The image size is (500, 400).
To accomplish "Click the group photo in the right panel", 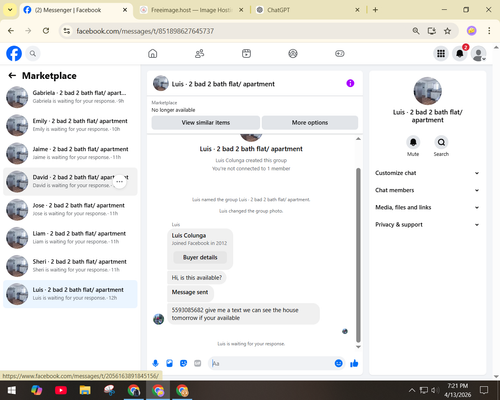I will point(427,91).
